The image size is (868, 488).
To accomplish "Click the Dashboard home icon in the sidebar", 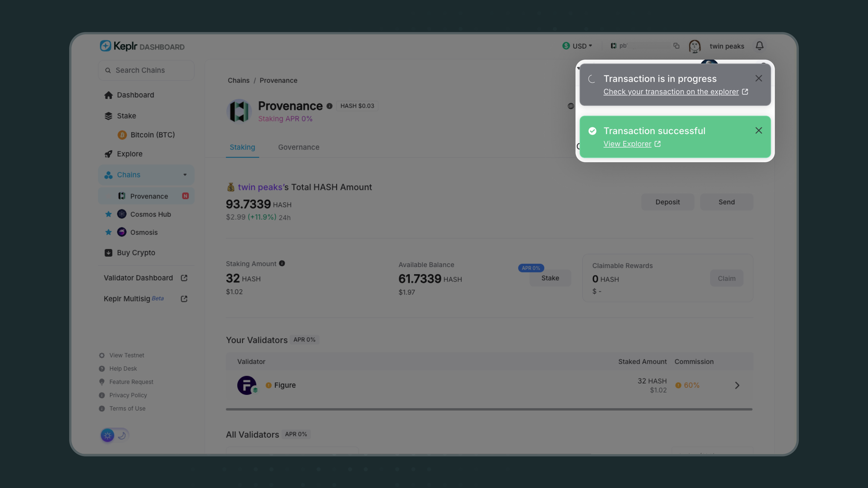I will pos(108,95).
